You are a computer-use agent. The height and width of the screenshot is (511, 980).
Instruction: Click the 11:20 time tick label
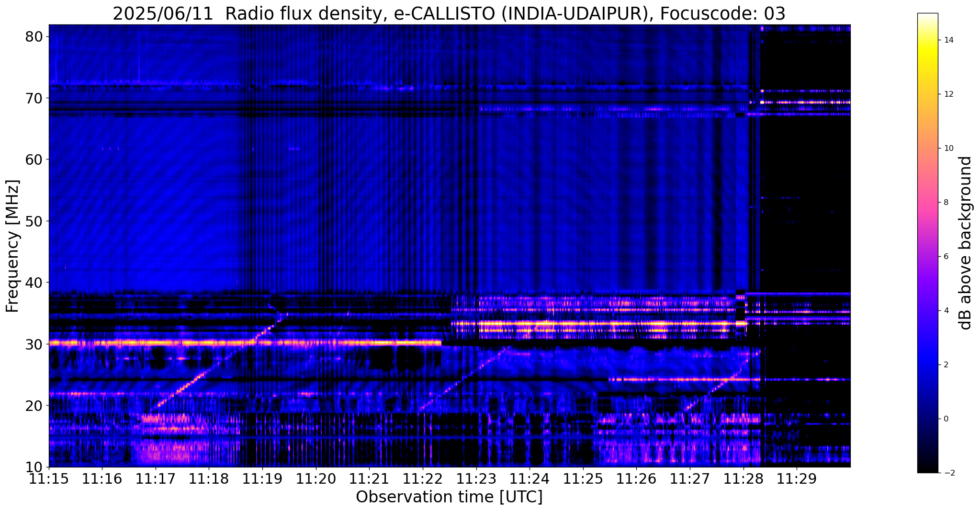(x=316, y=478)
